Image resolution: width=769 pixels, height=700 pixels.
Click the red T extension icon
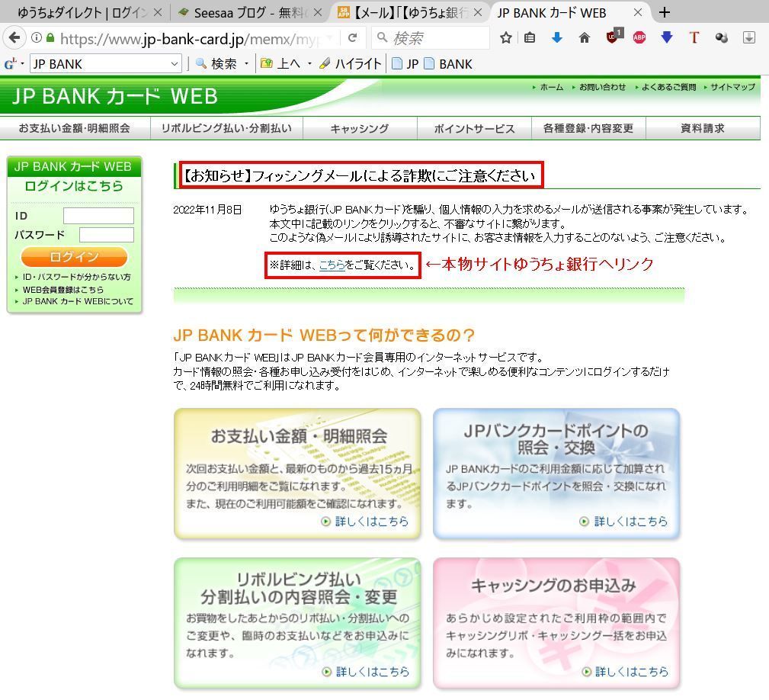click(694, 38)
